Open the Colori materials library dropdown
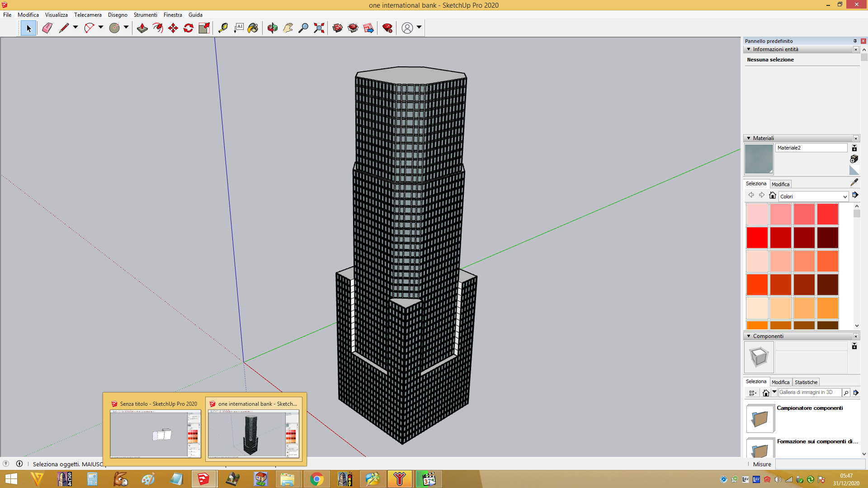The width and height of the screenshot is (868, 488). (813, 197)
